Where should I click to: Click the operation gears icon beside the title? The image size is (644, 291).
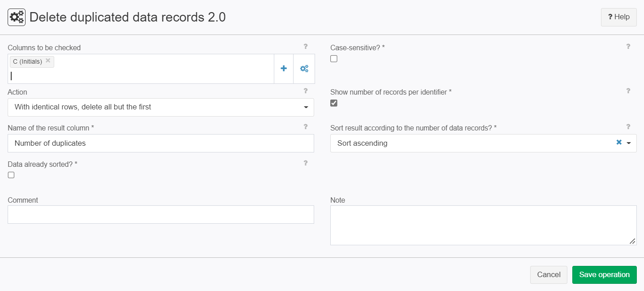click(17, 17)
